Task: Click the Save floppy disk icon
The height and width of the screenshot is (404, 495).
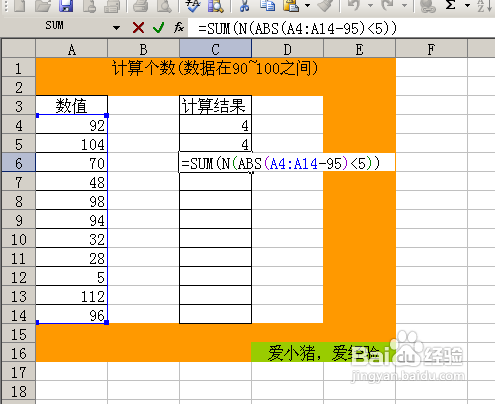Action: click(x=66, y=5)
